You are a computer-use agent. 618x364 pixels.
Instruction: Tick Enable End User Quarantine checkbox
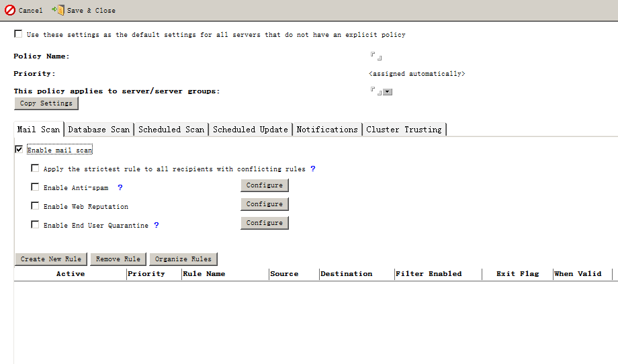coord(35,225)
